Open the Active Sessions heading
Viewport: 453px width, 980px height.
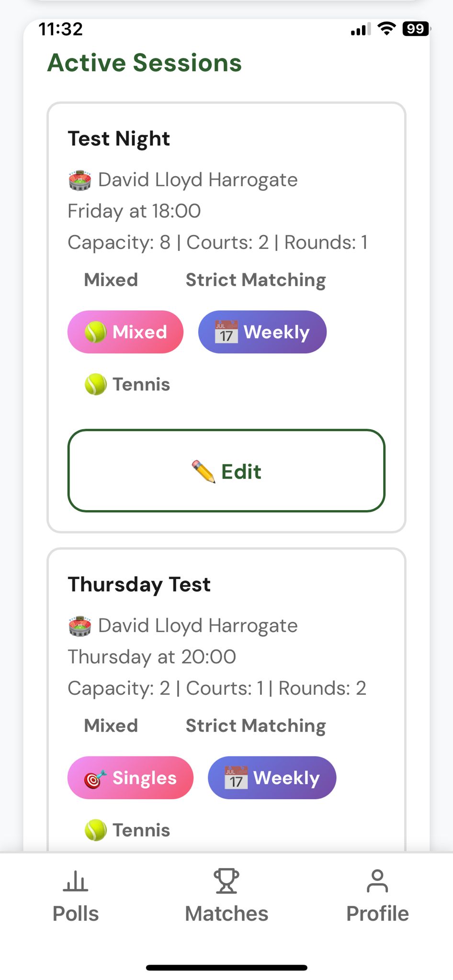[144, 62]
